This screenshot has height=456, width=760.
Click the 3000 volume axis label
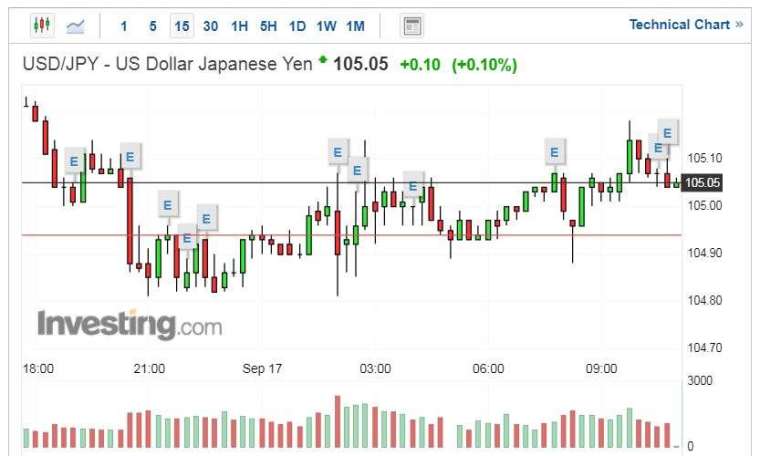[x=699, y=380]
